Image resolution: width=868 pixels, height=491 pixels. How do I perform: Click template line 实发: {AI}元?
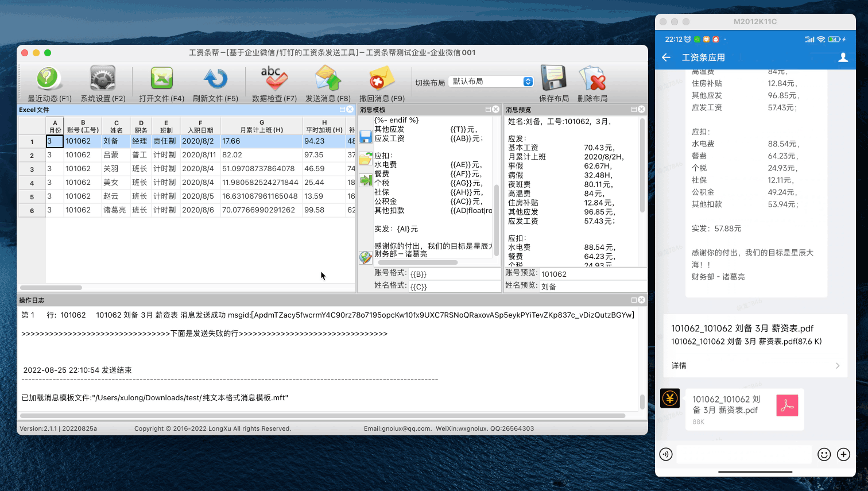pos(396,229)
